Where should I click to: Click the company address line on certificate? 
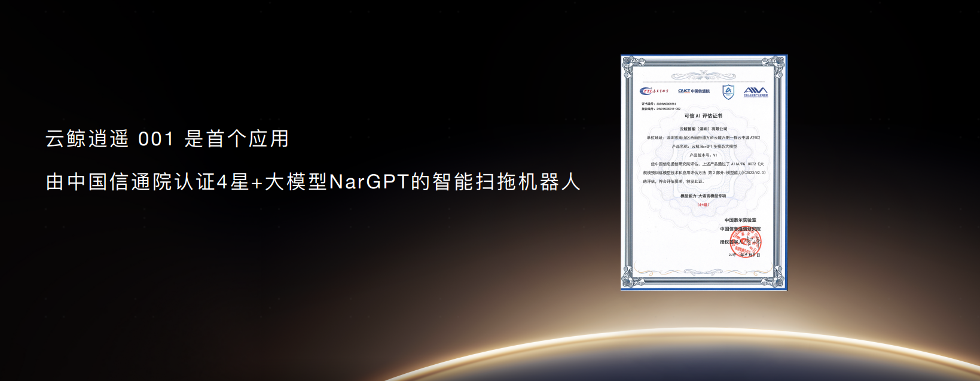pos(703,138)
